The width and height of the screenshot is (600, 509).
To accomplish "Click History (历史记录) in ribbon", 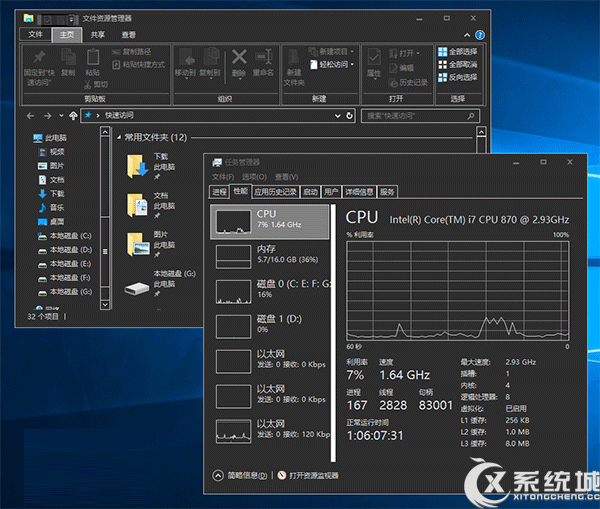I will pos(408,82).
